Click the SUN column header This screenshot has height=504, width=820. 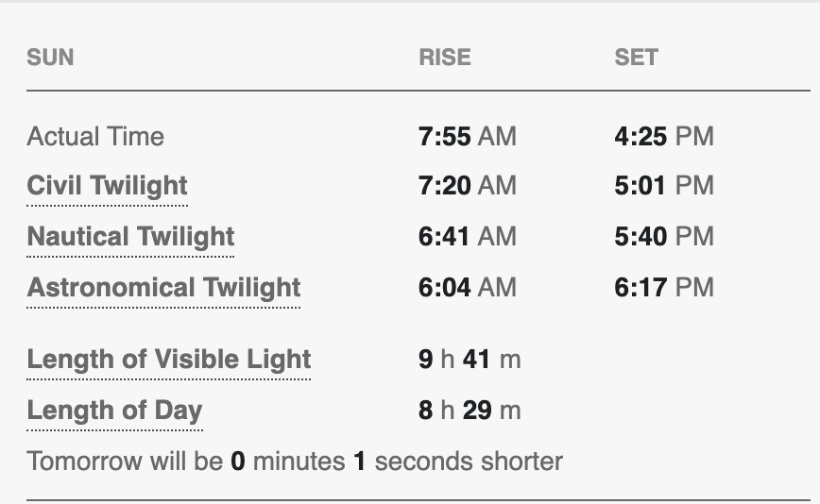[x=50, y=58]
